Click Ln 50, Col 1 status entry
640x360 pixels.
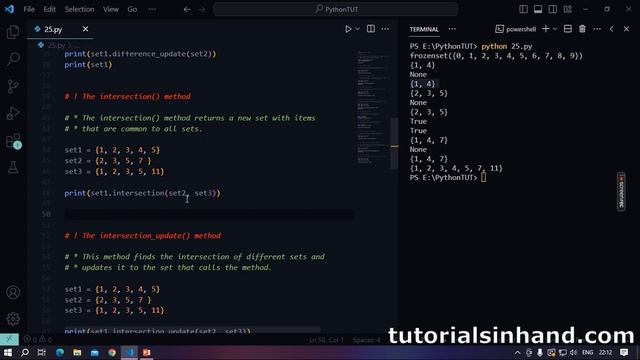(327, 340)
